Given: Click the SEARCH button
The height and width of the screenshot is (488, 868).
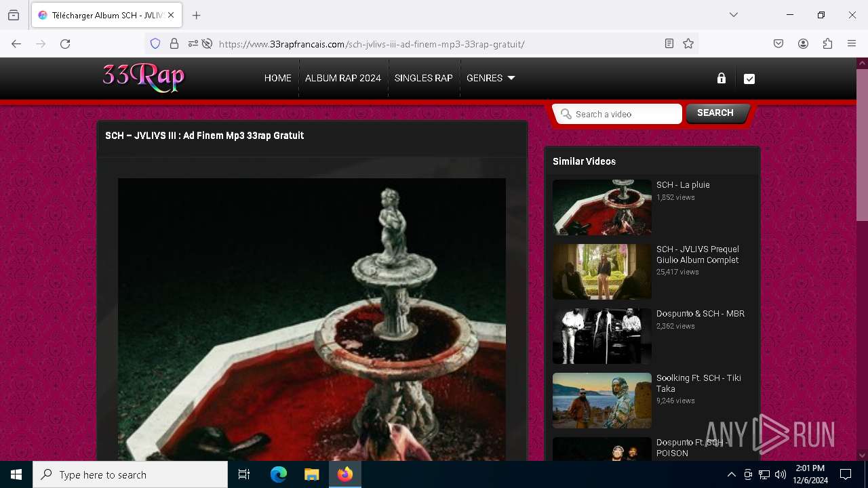Looking at the screenshot, I should [715, 113].
